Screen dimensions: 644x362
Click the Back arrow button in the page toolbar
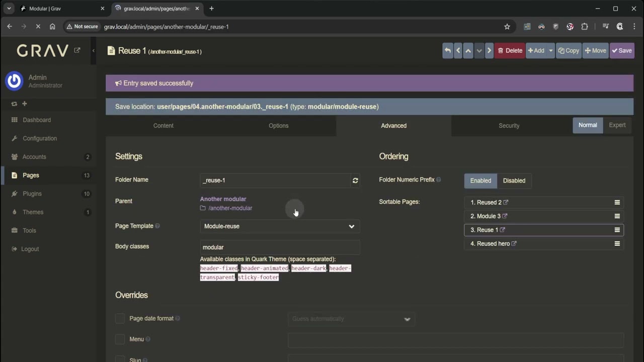447,50
